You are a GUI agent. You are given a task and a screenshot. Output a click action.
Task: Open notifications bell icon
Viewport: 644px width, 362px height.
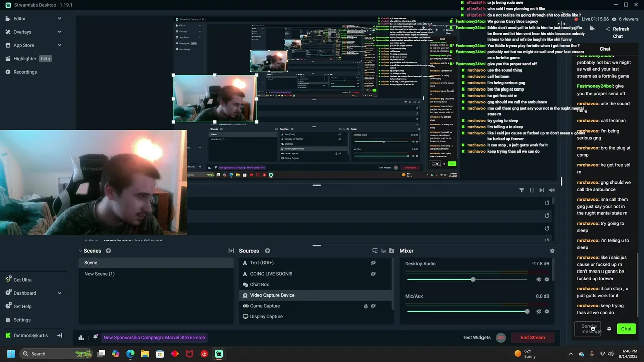click(x=95, y=337)
